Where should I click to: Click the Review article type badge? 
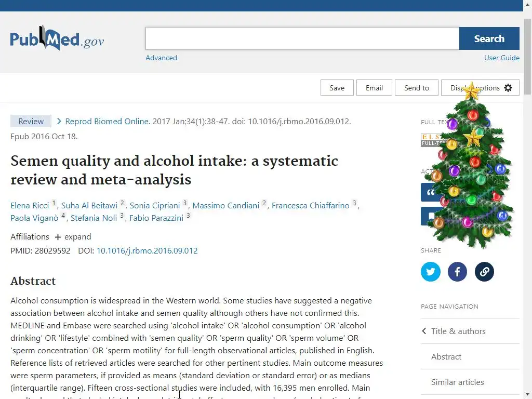[x=31, y=121]
